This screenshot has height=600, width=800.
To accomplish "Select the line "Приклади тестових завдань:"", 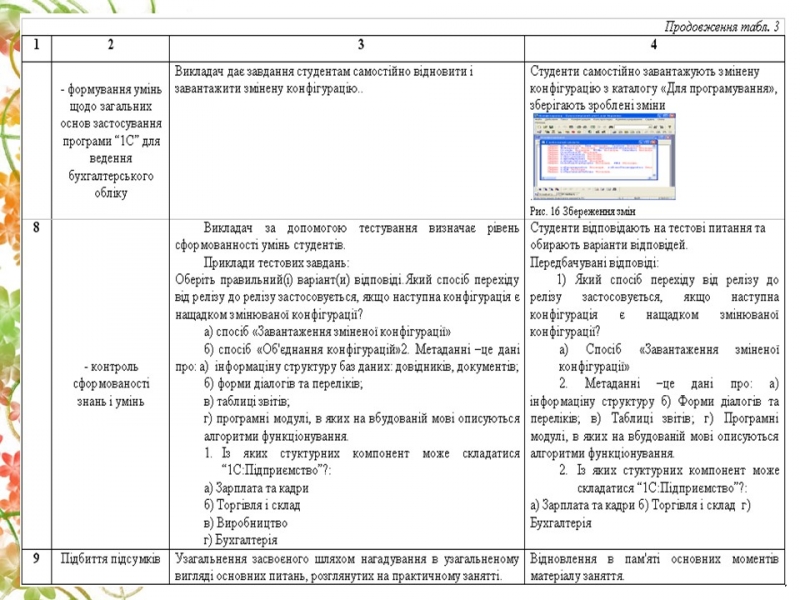I will (x=276, y=263).
